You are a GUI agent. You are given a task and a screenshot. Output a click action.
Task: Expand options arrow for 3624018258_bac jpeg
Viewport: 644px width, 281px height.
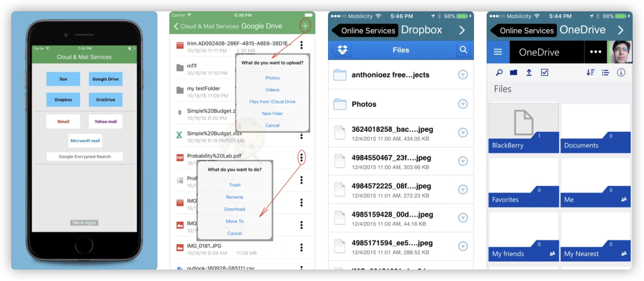tap(463, 132)
